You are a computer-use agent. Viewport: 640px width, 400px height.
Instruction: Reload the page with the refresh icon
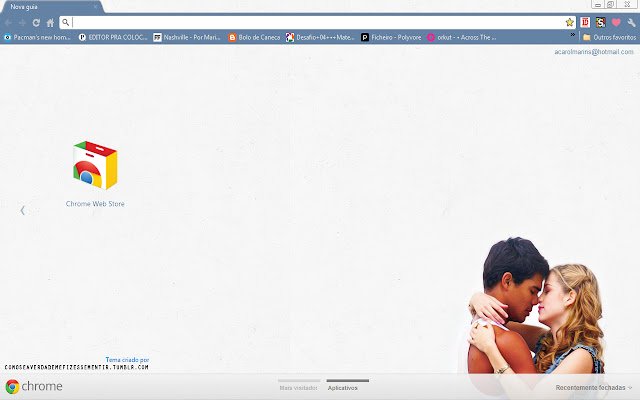point(36,23)
